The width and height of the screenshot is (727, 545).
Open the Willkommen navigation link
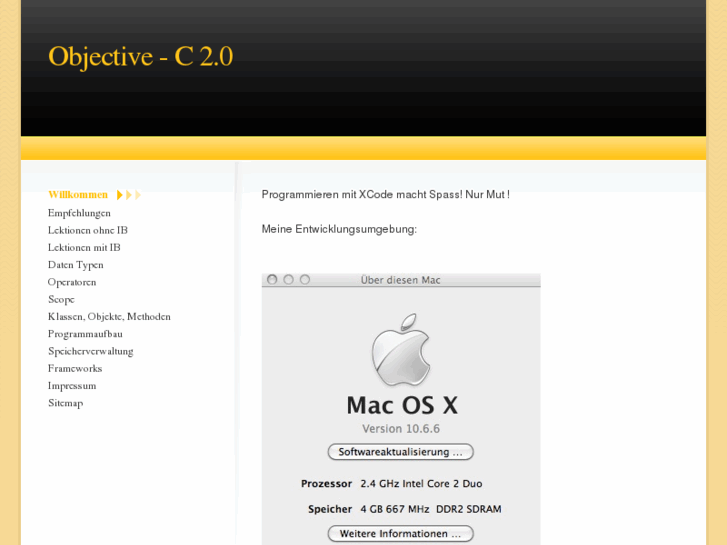(78, 195)
